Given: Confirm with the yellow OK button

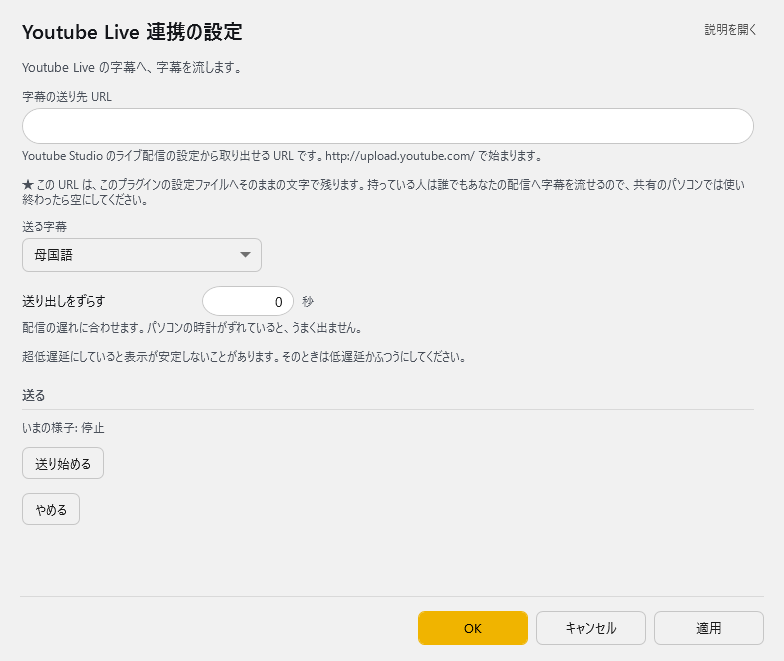Looking at the screenshot, I should coord(473,628).
